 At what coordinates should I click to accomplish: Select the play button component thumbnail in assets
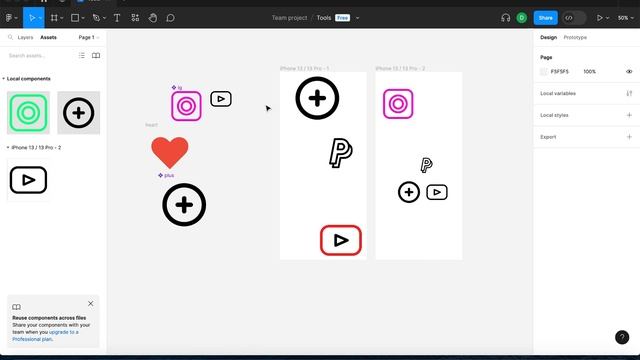pyautogui.click(x=28, y=180)
